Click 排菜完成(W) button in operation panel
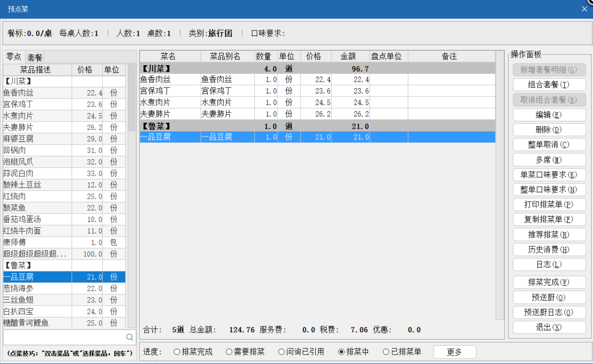Screen dimensions: 593x364 coord(549,282)
